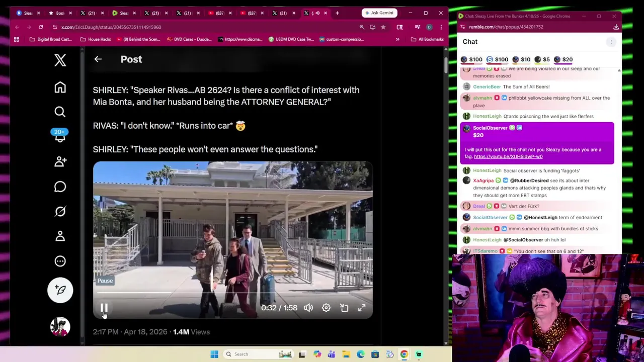Click the 1.4M Views count
The image size is (644, 362).
(x=191, y=332)
